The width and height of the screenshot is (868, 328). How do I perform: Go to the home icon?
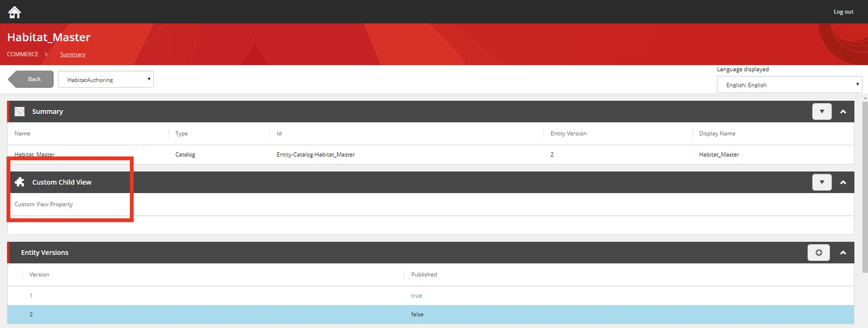coord(15,11)
